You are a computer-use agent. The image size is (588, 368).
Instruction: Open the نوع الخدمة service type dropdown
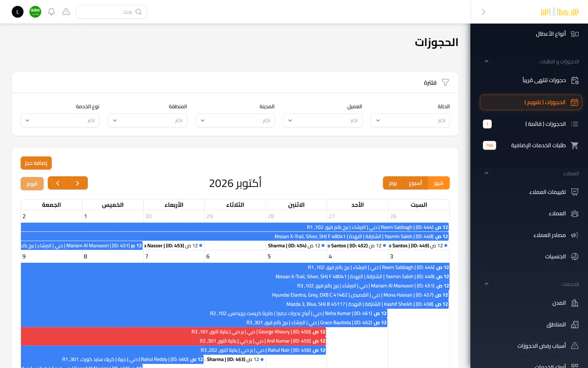click(60, 120)
